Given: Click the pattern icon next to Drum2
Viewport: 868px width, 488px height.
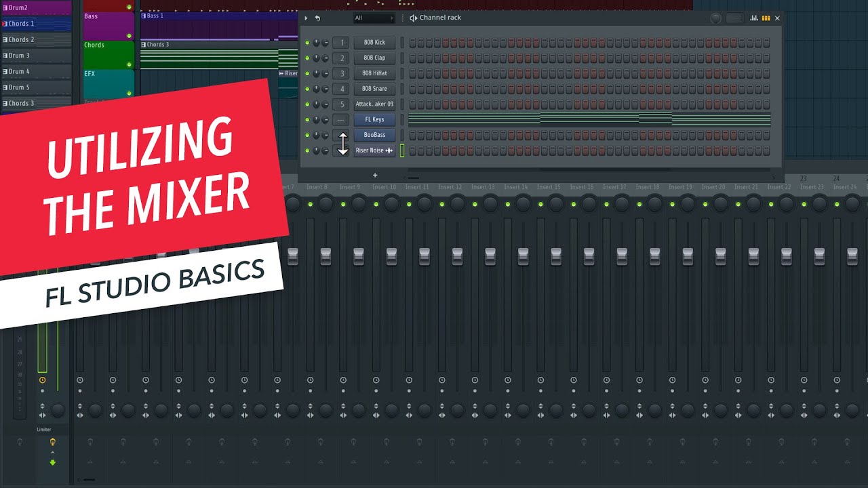Looking at the screenshot, I should 5,7.
